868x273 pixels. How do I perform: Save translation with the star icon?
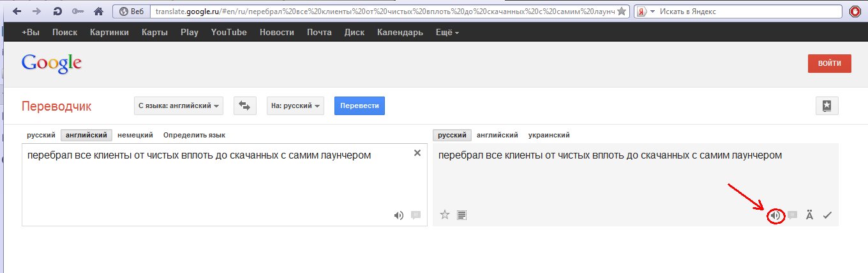coord(445,215)
